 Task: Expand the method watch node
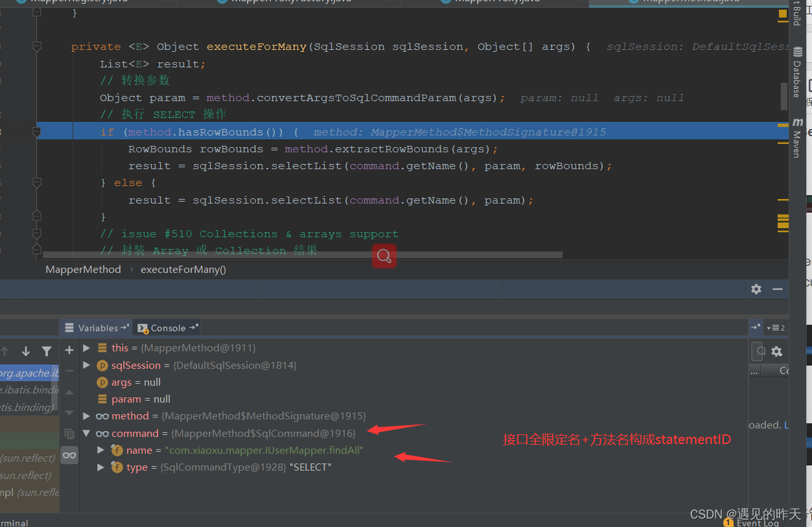click(87, 416)
